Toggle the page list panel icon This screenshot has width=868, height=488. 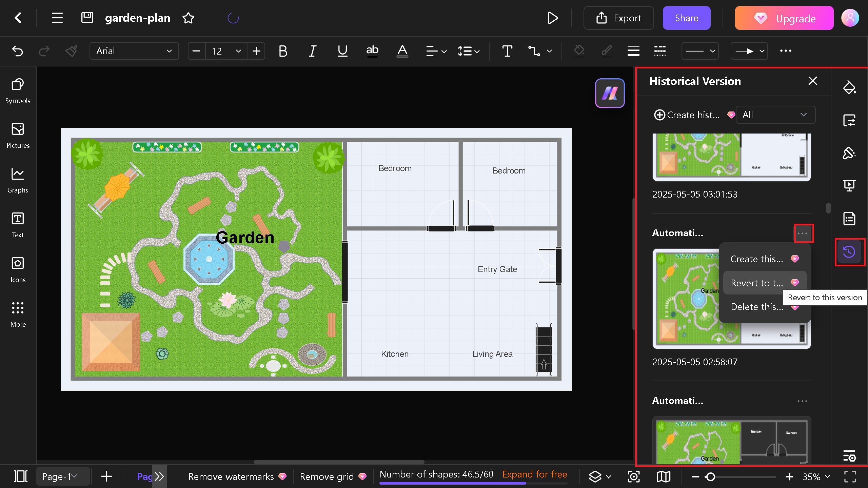click(21, 476)
